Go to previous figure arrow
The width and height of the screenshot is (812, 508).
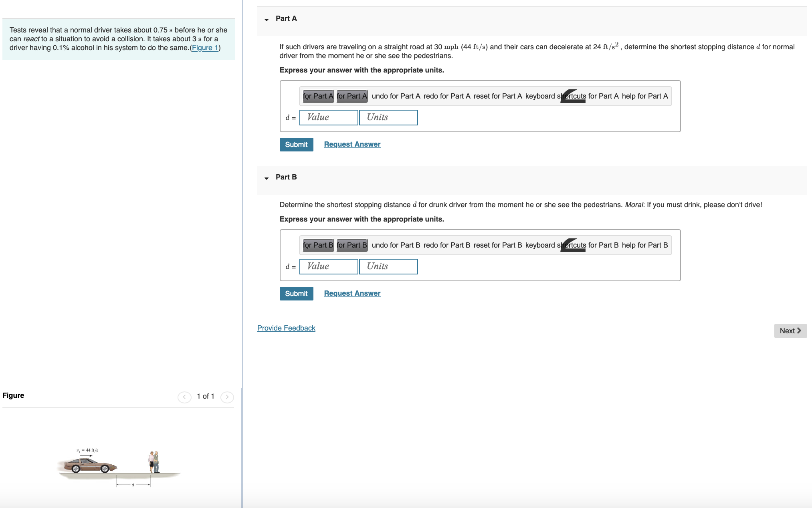(184, 397)
